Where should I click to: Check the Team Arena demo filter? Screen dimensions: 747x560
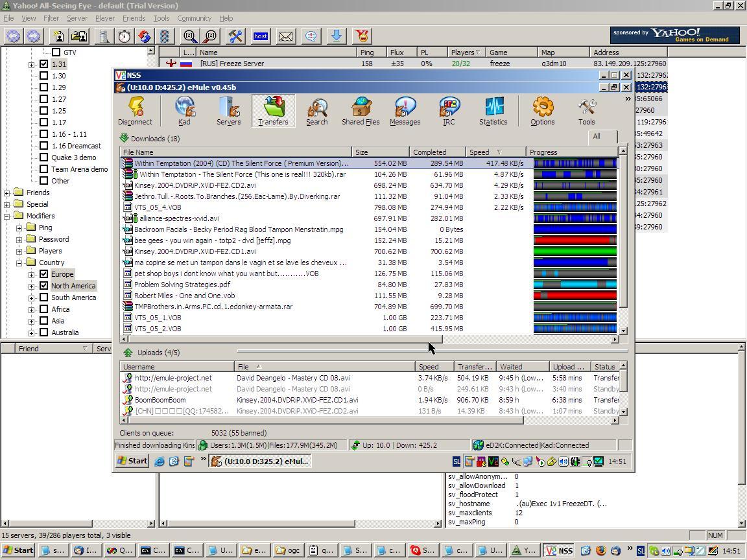44,169
